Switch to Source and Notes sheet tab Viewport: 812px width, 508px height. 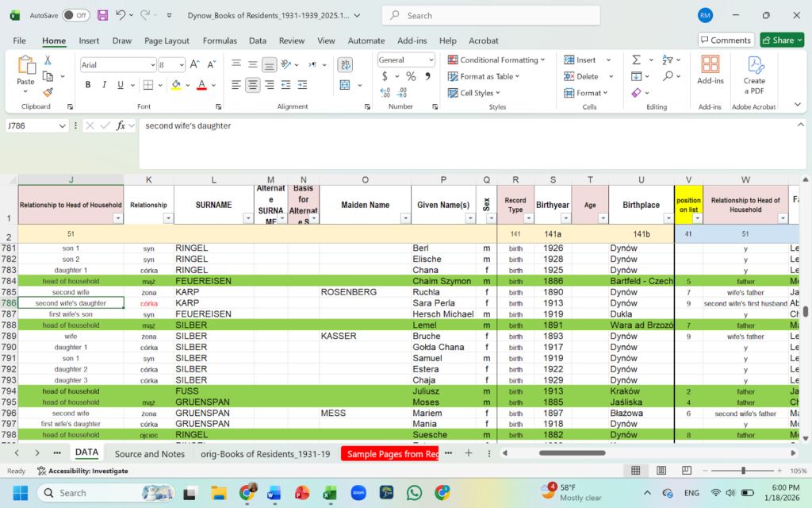pos(149,453)
